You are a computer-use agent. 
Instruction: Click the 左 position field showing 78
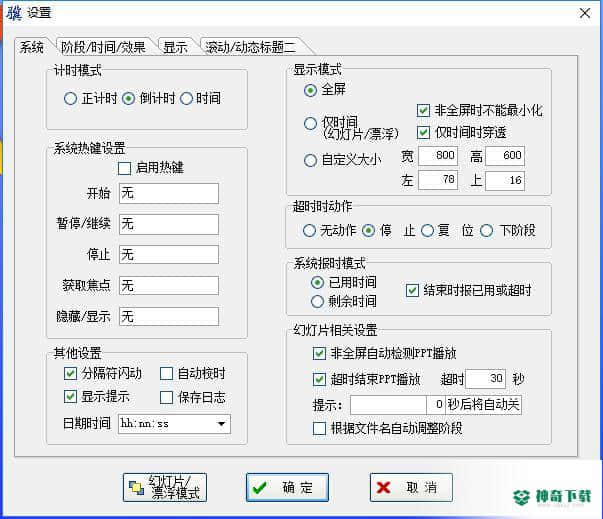point(438,180)
